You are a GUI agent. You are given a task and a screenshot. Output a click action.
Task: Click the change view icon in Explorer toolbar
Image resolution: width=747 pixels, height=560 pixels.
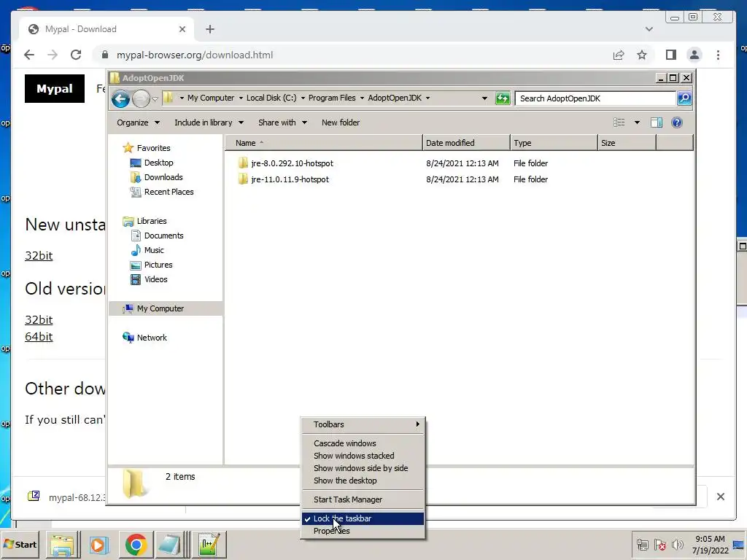point(619,122)
